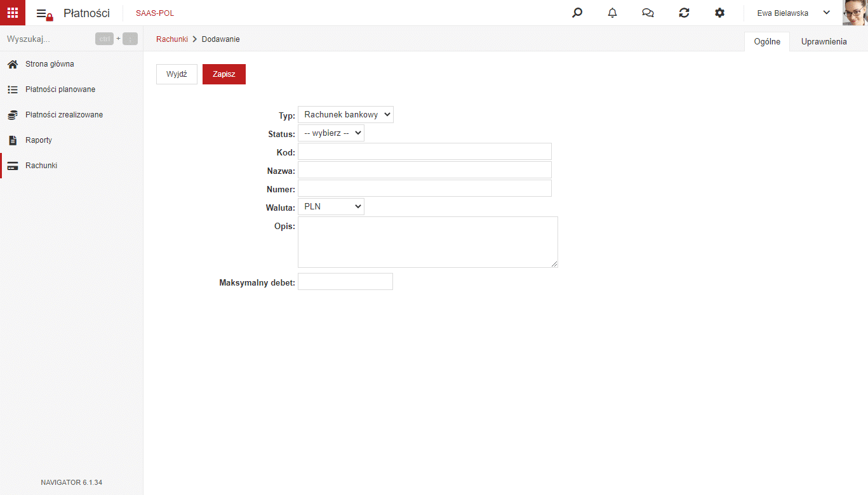
Task: Expand the Typ dropdown Rachunek bankowy
Action: coord(345,115)
